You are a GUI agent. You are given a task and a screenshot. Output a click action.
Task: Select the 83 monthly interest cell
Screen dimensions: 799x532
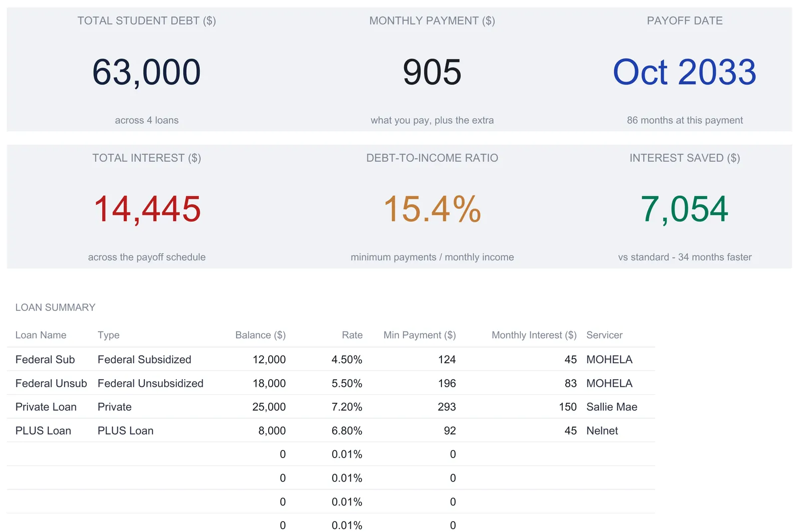tap(571, 383)
